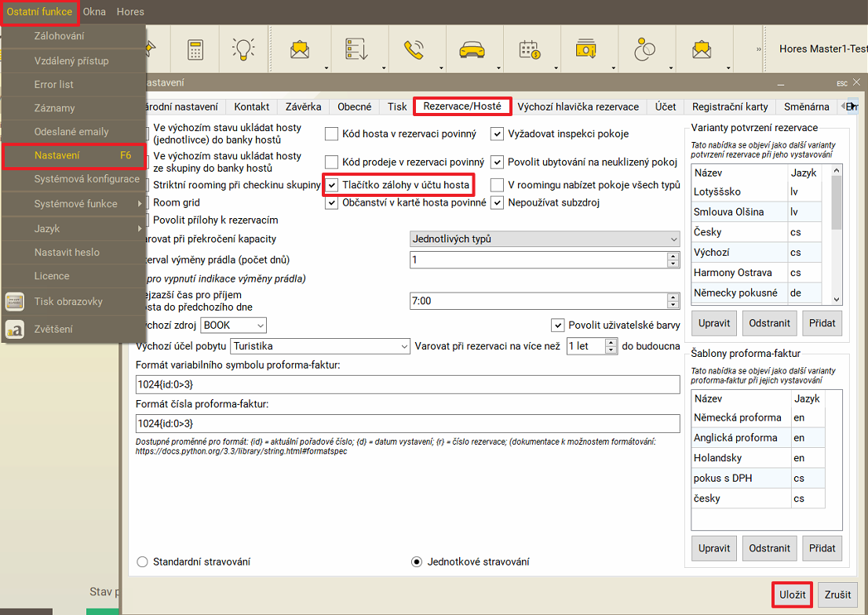Click the Formát čísla proforma-faktur input field
The image size is (868, 615).
407,424
